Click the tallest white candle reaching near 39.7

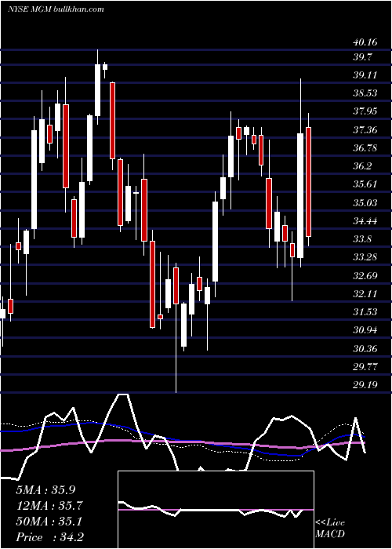[x=98, y=89]
